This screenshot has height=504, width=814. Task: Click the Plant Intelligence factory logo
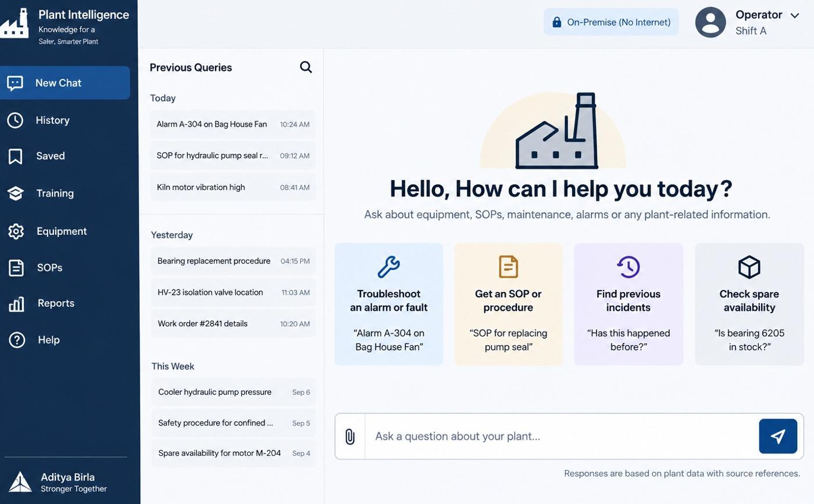pos(15,23)
